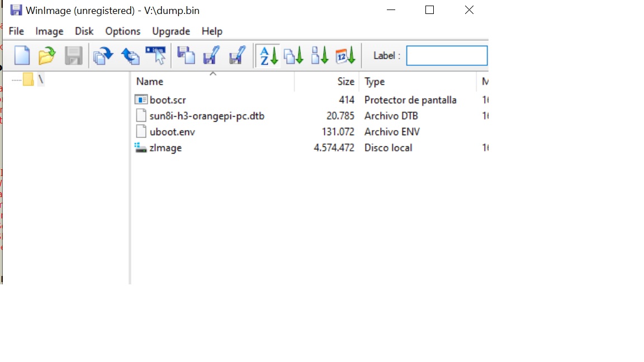Click the uboot.env blank file icon

tap(141, 132)
